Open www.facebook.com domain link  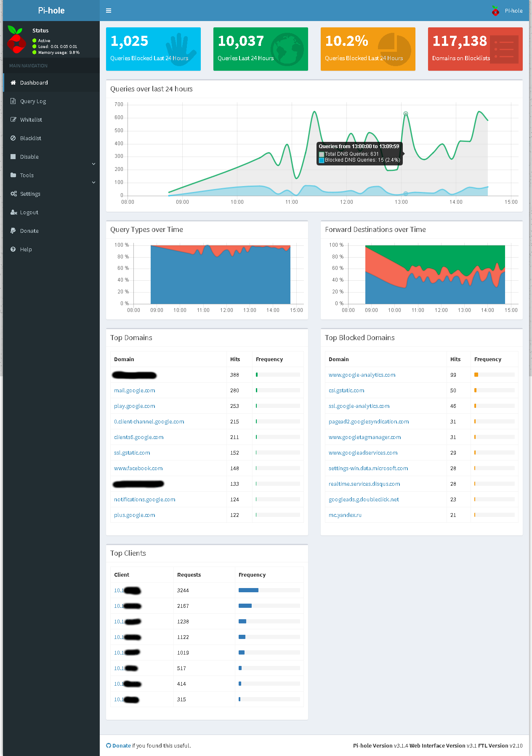pos(138,468)
